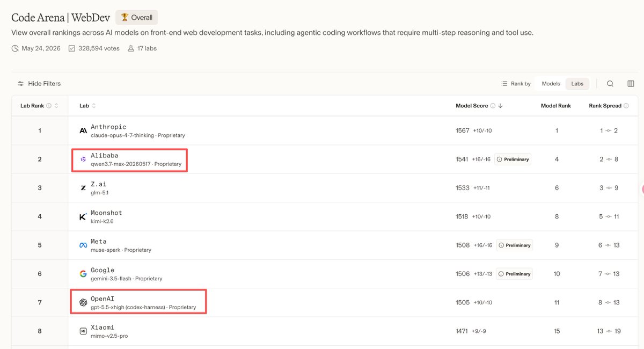Open the Overall trophy category badge
The height and width of the screenshot is (349, 644).
(136, 17)
